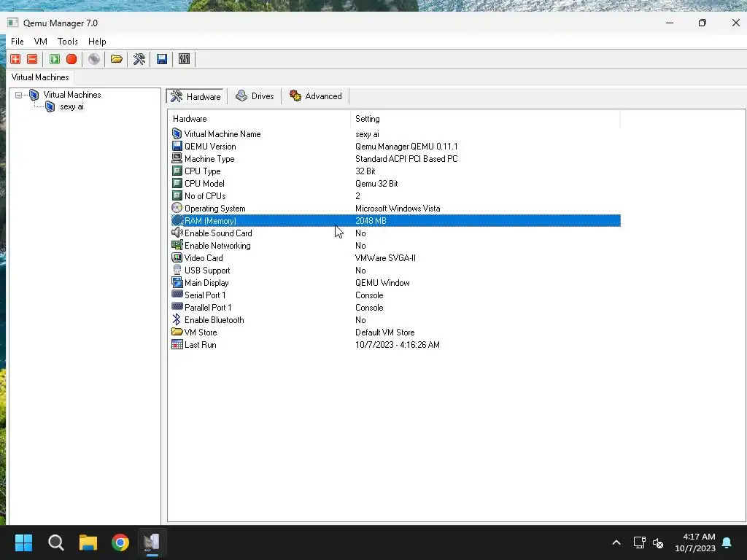Select the RAM (Memory) row
747x560 pixels.
point(395,220)
